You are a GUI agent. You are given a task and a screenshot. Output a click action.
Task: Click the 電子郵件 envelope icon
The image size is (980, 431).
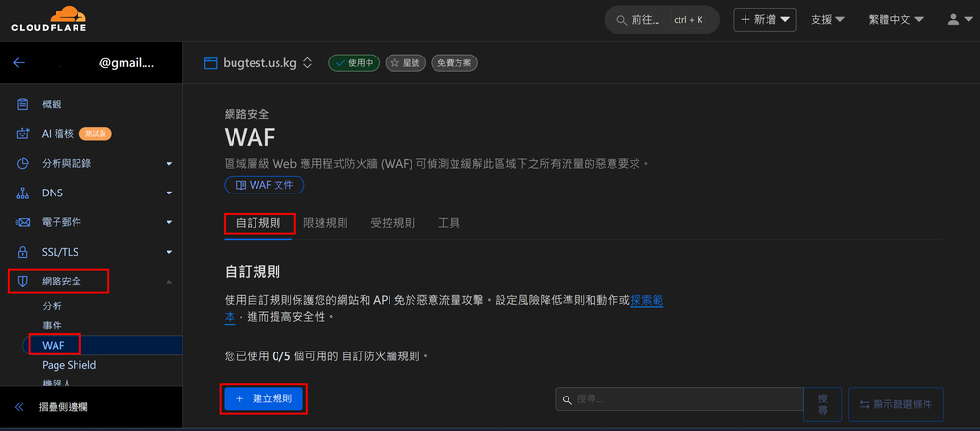click(x=23, y=222)
